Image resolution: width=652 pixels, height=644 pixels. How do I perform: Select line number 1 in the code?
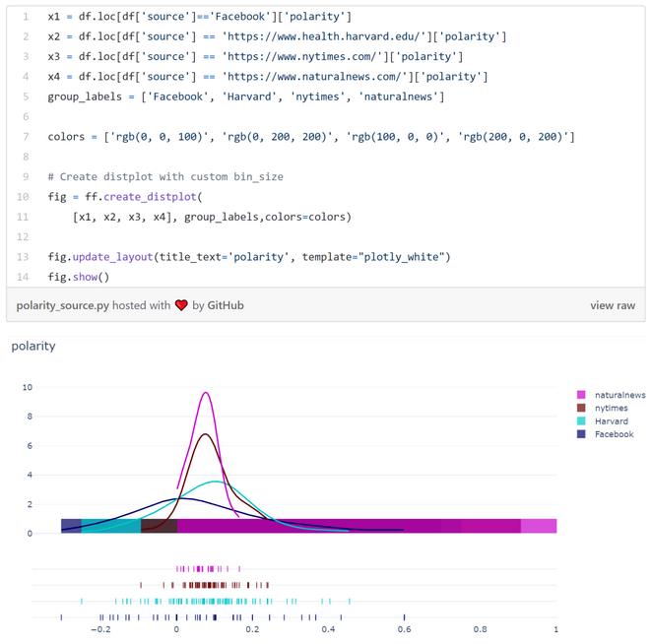click(x=25, y=18)
